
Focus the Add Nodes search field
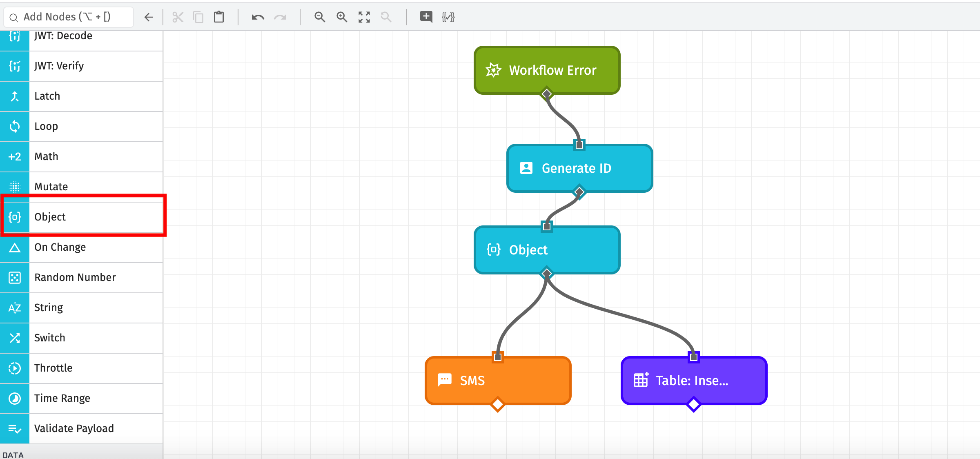[x=69, y=17]
